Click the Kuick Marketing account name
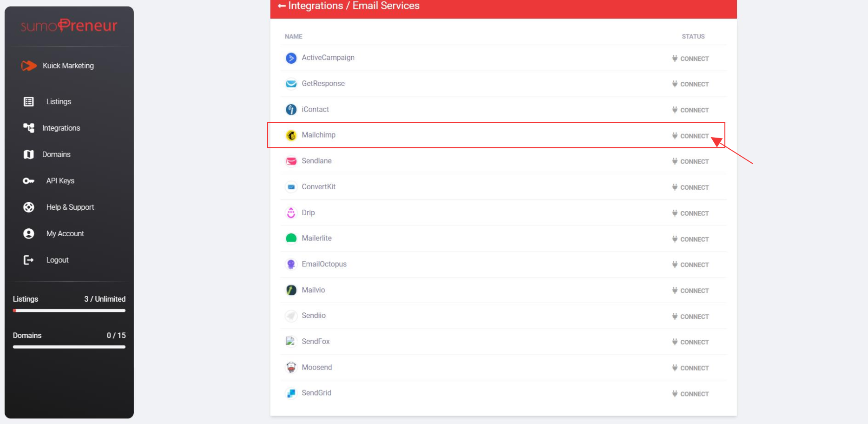 pos(68,66)
